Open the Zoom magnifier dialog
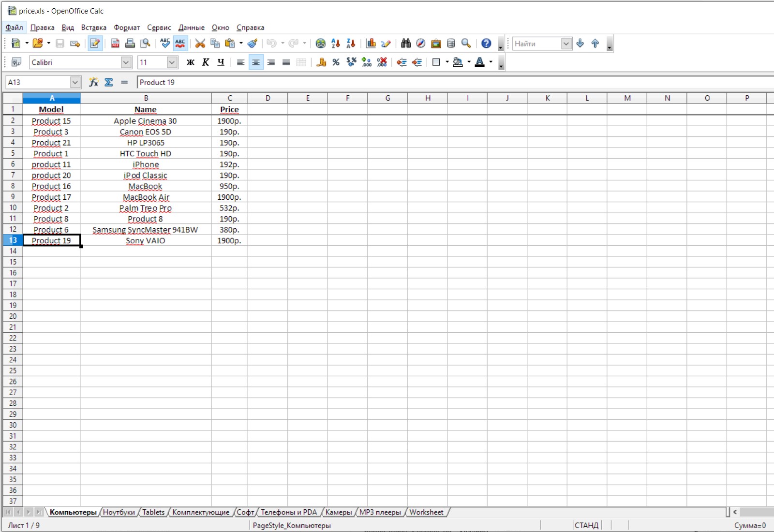This screenshot has width=774, height=532. click(x=466, y=44)
